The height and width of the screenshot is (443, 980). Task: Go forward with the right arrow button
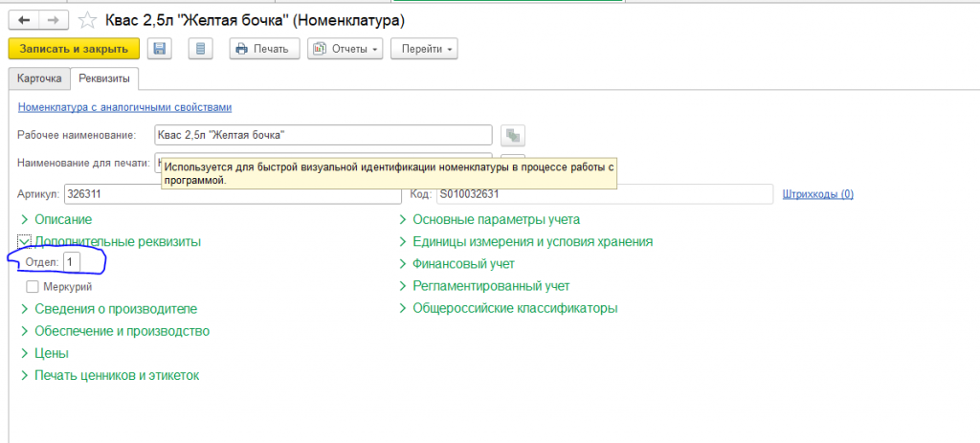pos(54,21)
